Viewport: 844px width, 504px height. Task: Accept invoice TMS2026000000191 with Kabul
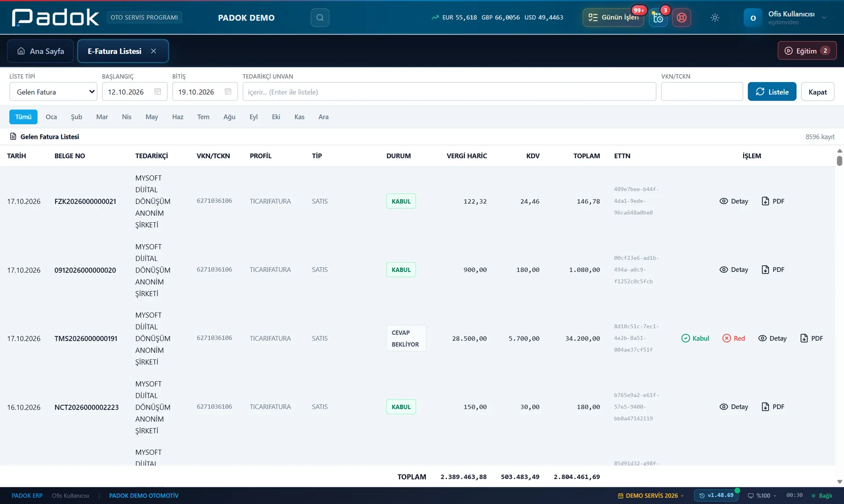(x=695, y=338)
